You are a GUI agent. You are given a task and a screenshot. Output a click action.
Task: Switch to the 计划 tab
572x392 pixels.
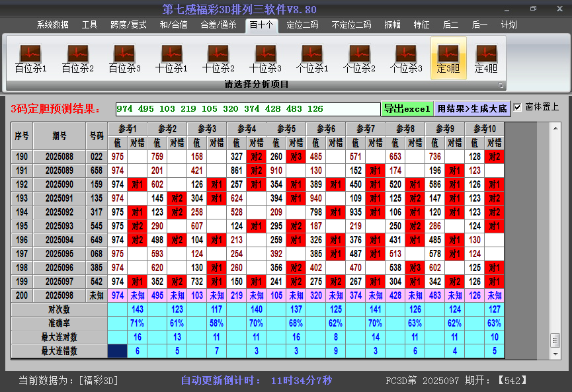509,25
